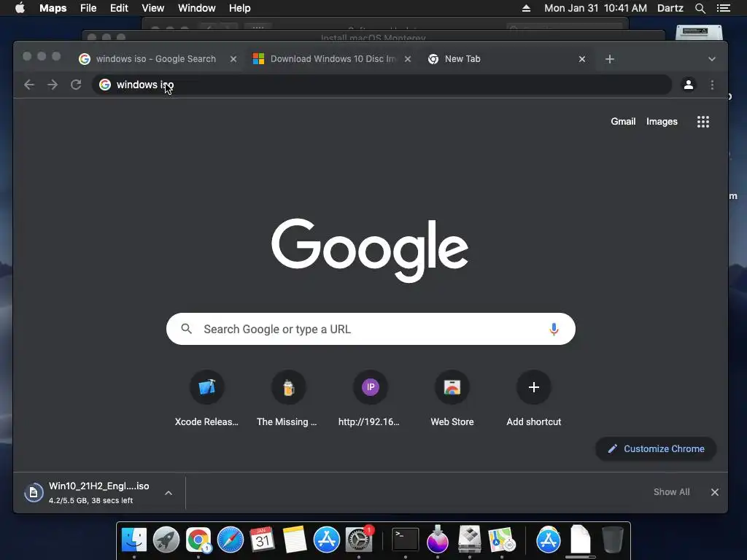Open System Preferences in the Dock
The height and width of the screenshot is (560, 747).
click(359, 540)
